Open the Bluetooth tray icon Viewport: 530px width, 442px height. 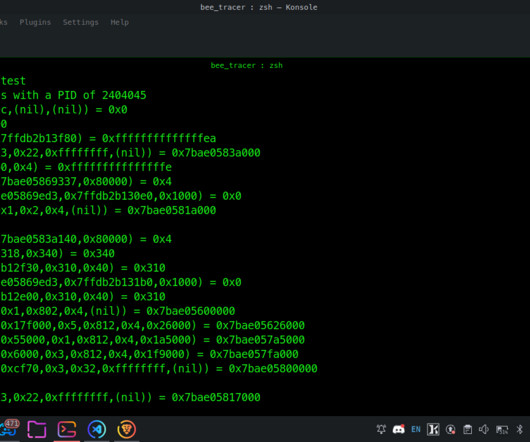520,429
